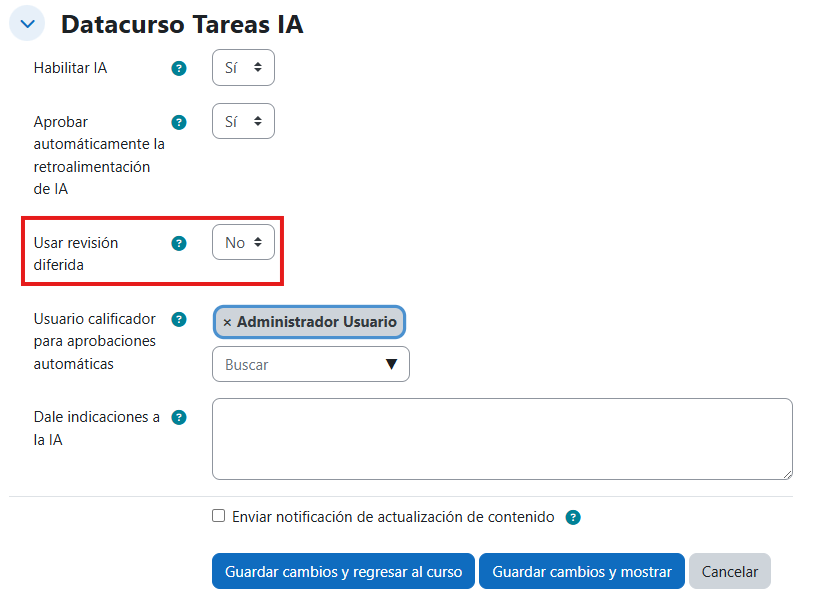
Task: Click Guardar cambios y mostrar button
Action: tap(582, 572)
